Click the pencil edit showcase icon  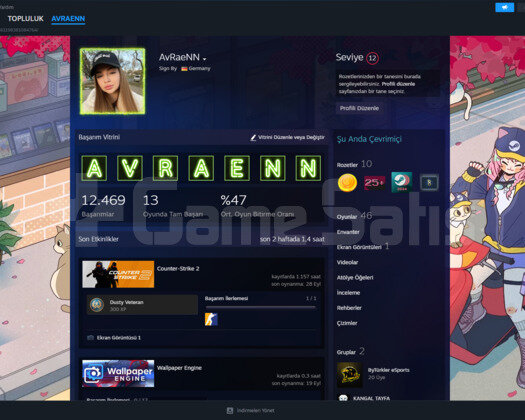point(253,137)
